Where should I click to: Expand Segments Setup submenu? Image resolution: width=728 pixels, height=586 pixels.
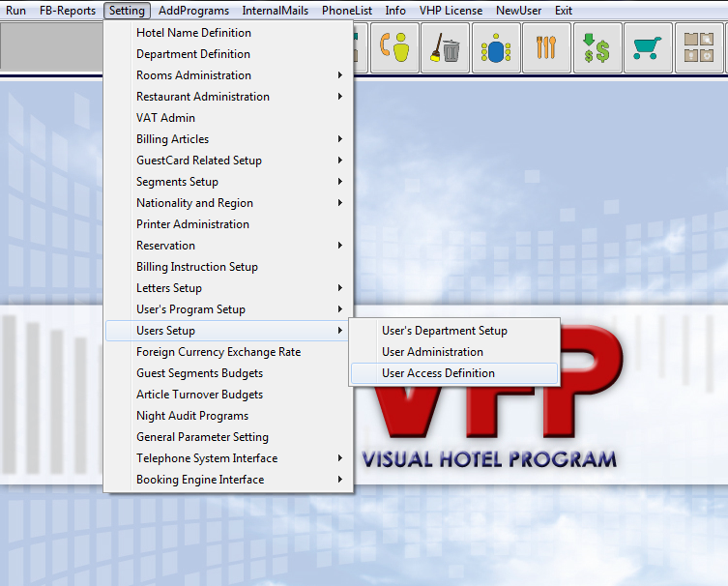click(x=227, y=182)
